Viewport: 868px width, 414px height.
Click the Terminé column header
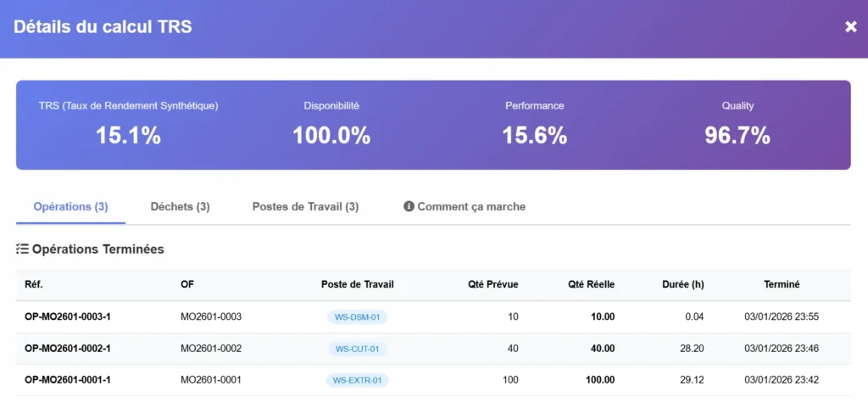click(781, 284)
